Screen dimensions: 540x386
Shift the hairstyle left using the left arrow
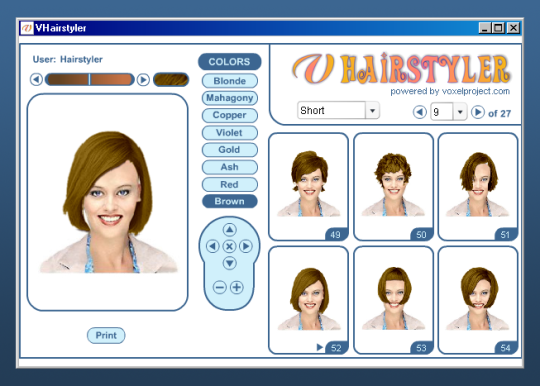point(212,246)
